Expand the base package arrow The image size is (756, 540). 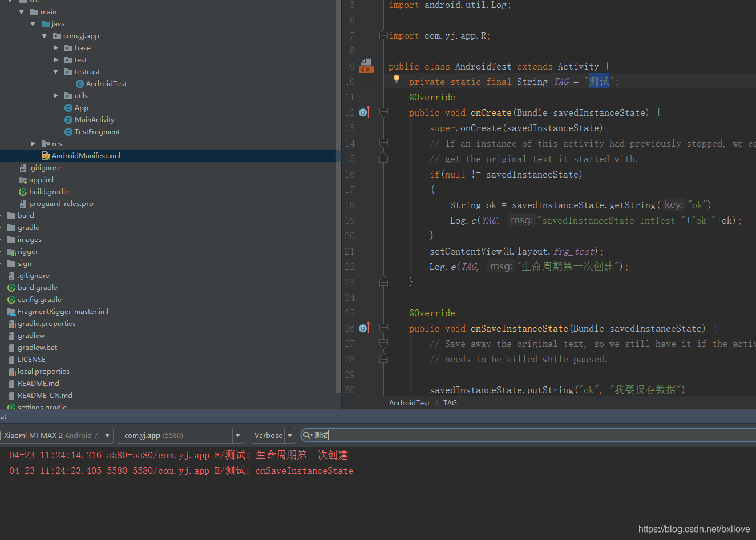(x=56, y=47)
